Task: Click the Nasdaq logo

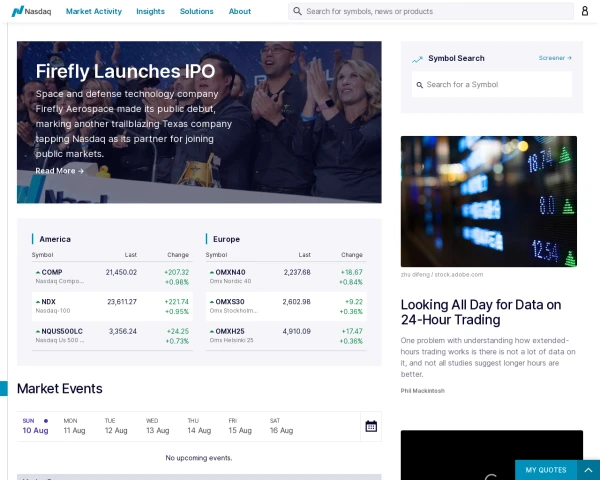Action: coord(31,11)
